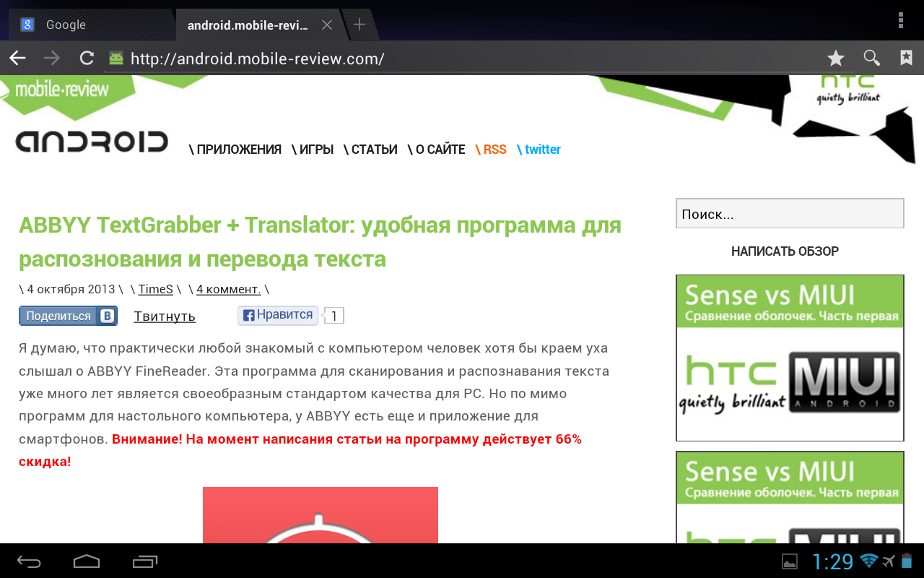The width and height of the screenshot is (924, 578).
Task: Open the ABBYY TextGrabber article title
Action: pyautogui.click(x=320, y=241)
